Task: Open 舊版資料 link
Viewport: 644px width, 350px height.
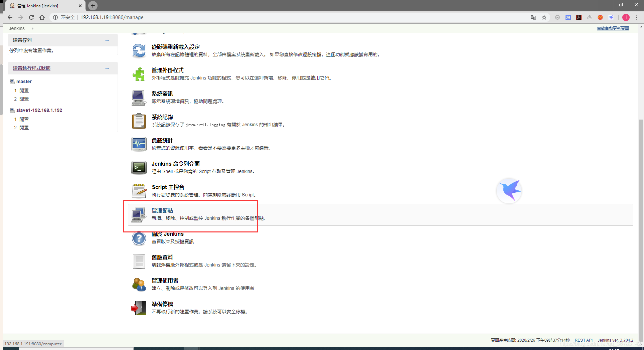Action: [162, 257]
